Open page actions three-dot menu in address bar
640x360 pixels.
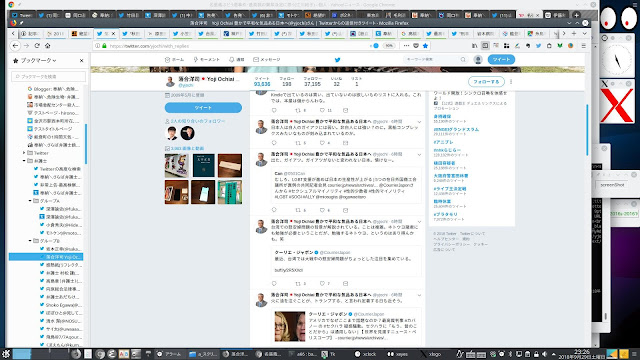pos(406,46)
